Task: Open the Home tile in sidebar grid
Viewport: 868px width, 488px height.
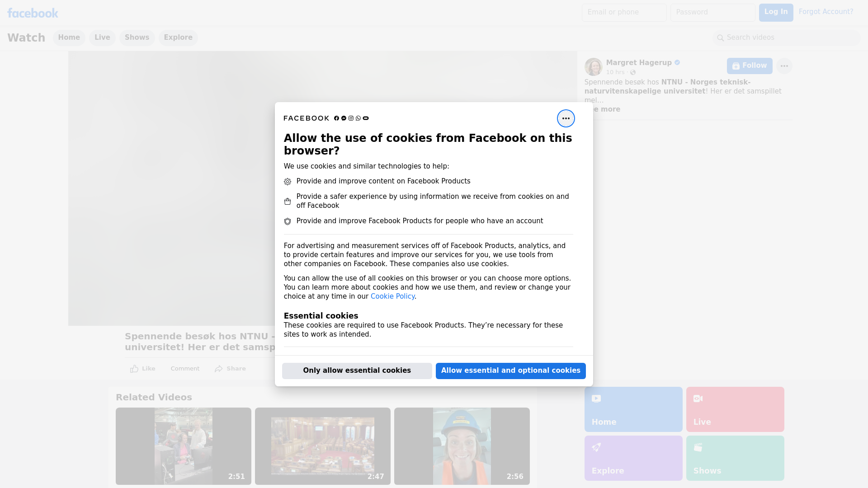Action: click(633, 409)
